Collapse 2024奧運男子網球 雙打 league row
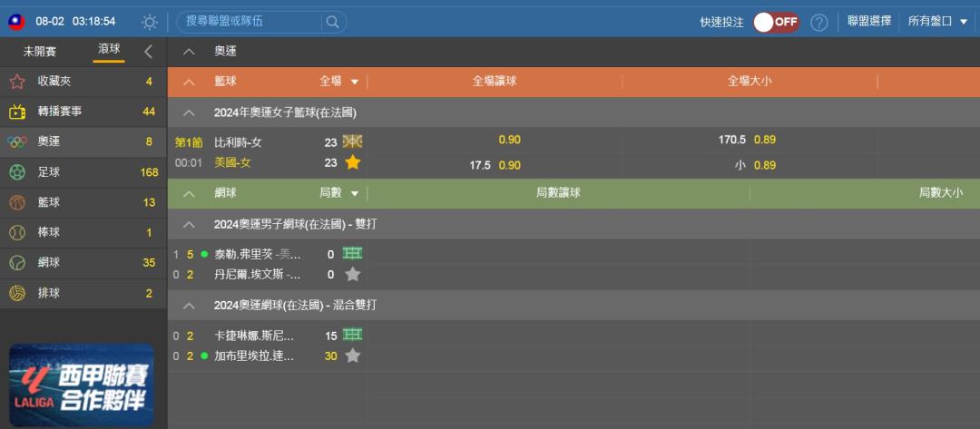The width and height of the screenshot is (980, 429). (x=189, y=224)
